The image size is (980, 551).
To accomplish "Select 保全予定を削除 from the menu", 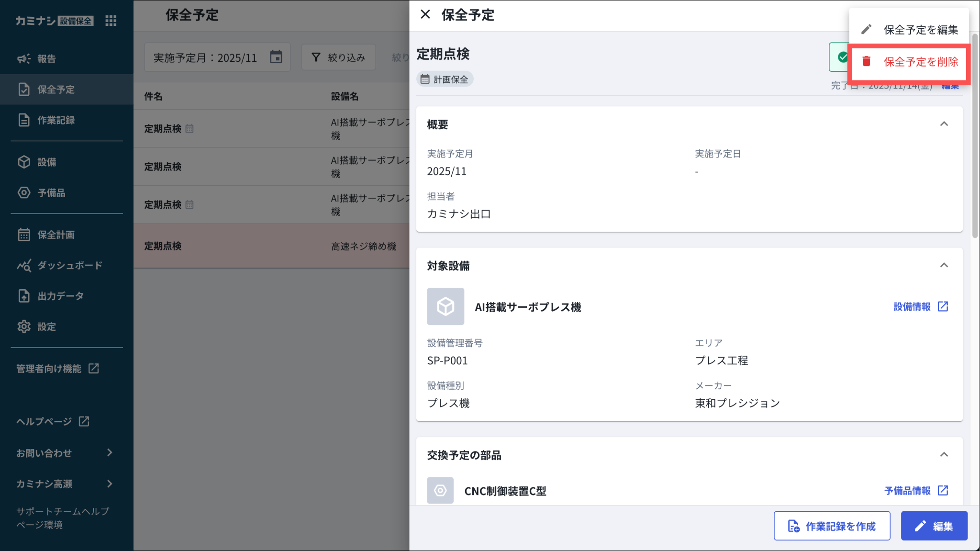I will coord(920,62).
